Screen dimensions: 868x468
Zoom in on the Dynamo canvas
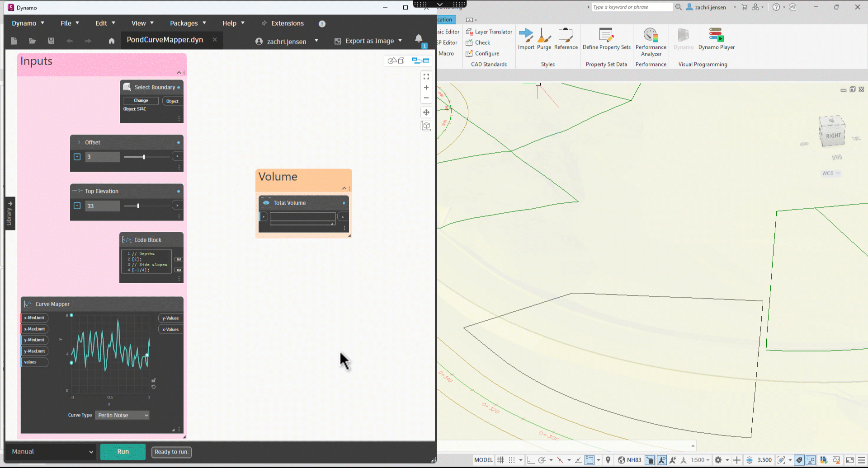click(426, 88)
